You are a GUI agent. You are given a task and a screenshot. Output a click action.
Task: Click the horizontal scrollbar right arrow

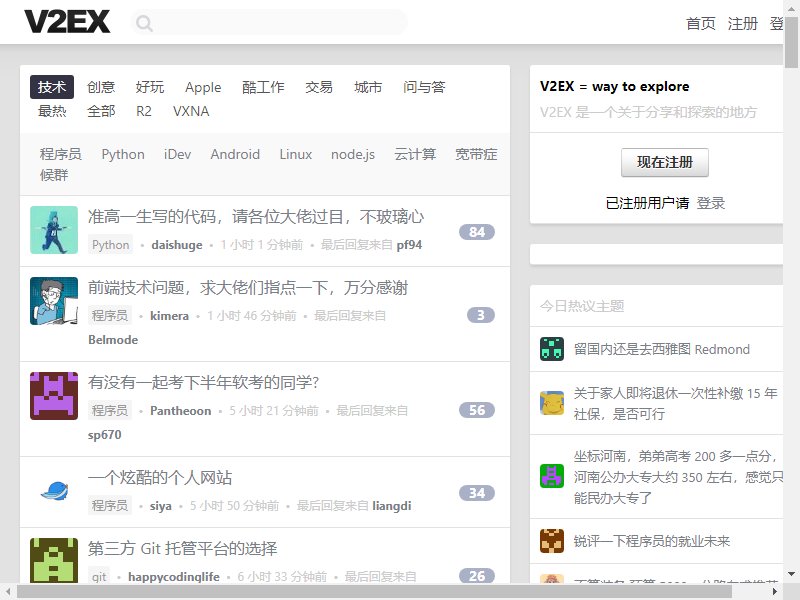(774, 592)
